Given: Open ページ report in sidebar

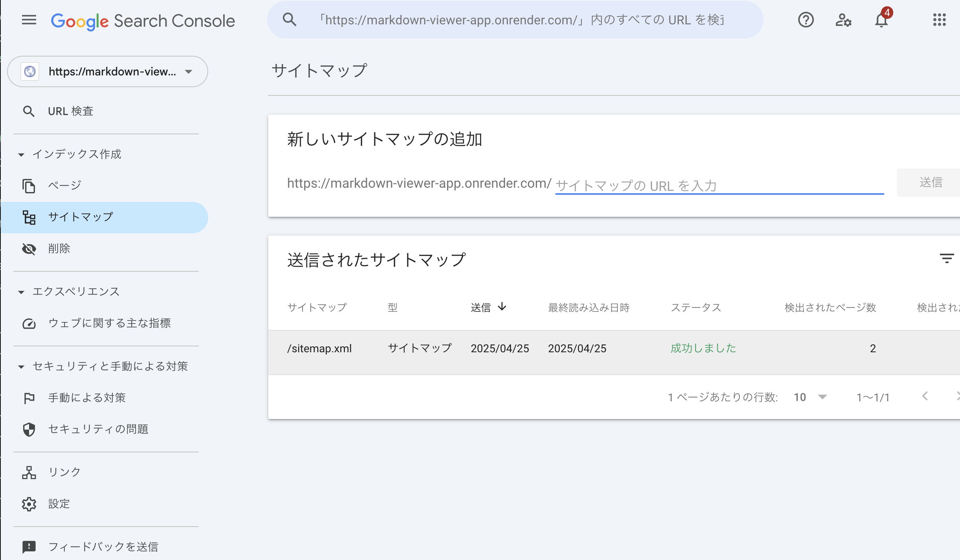Looking at the screenshot, I should [x=104, y=186].
